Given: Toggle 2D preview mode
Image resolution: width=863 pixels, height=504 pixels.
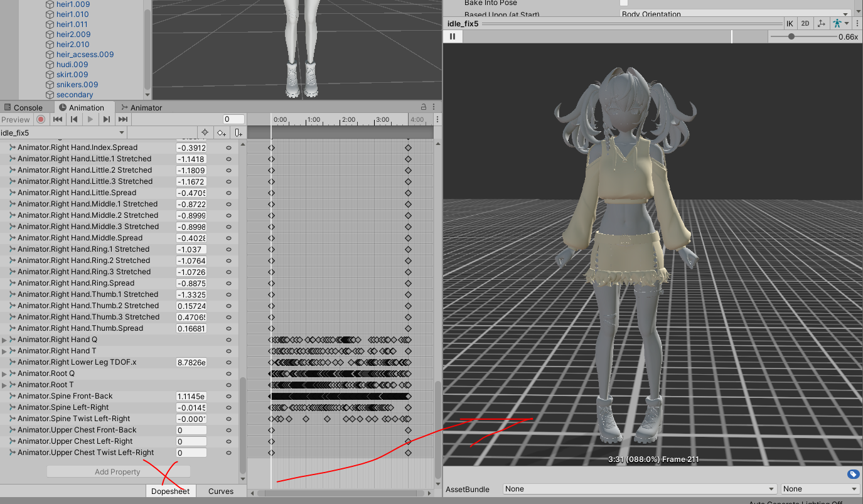Looking at the screenshot, I should tap(805, 23).
